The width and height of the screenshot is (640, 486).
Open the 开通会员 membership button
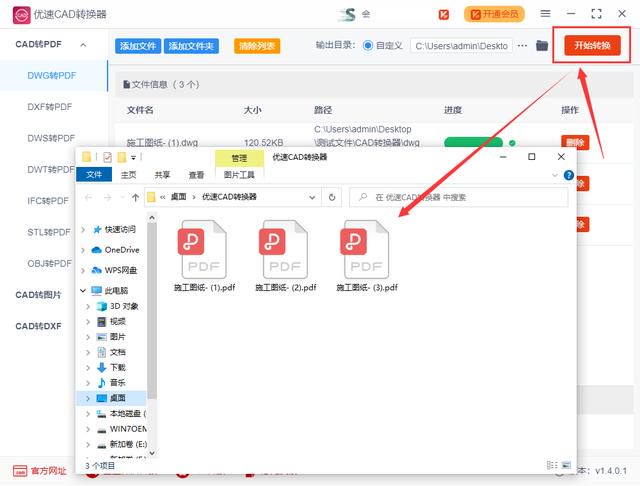494,14
